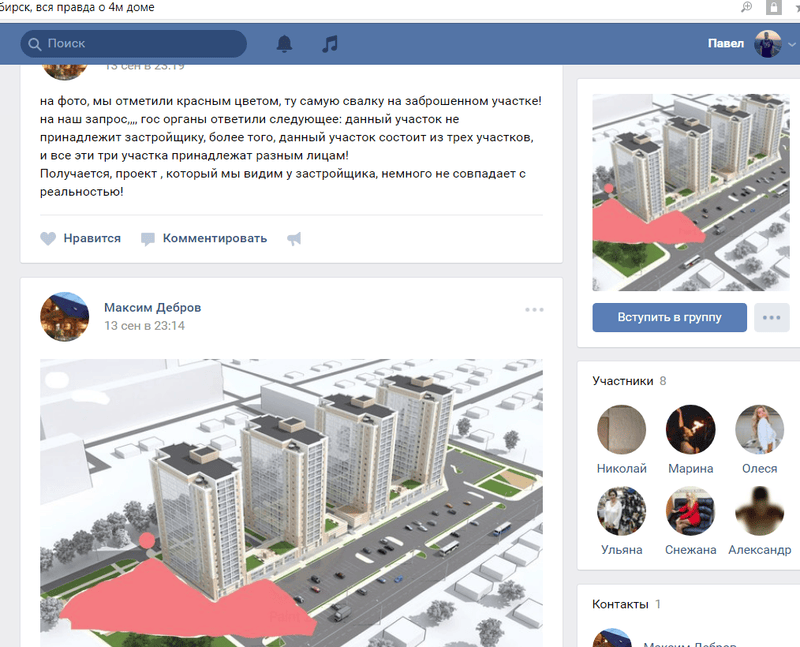The width and height of the screenshot is (800, 647).
Task: Like the post with the heart icon
Action: [x=48, y=239]
